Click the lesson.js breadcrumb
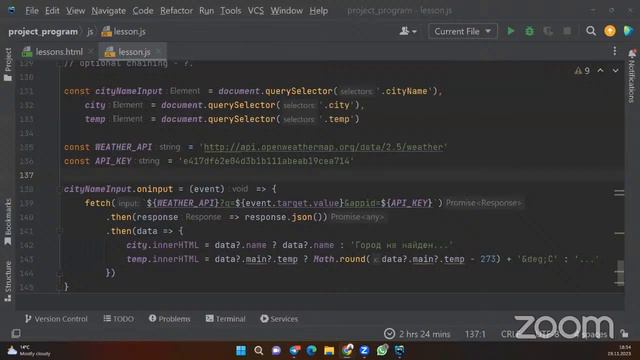 tap(124, 31)
